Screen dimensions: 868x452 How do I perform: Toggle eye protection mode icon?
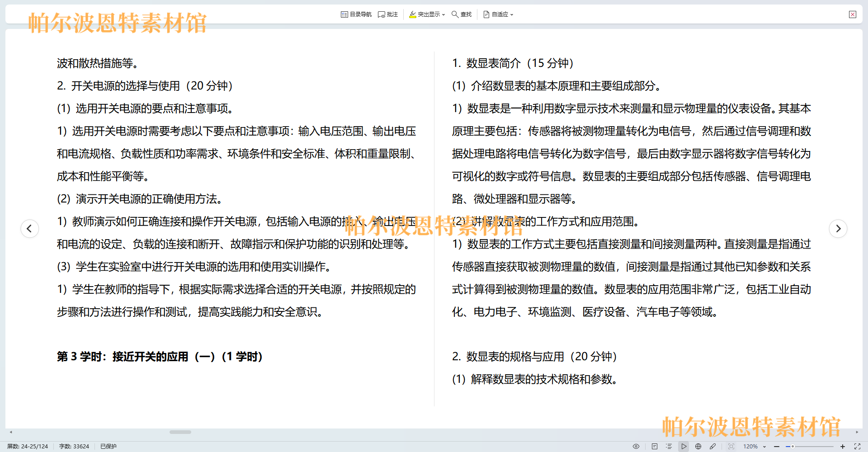tap(636, 446)
